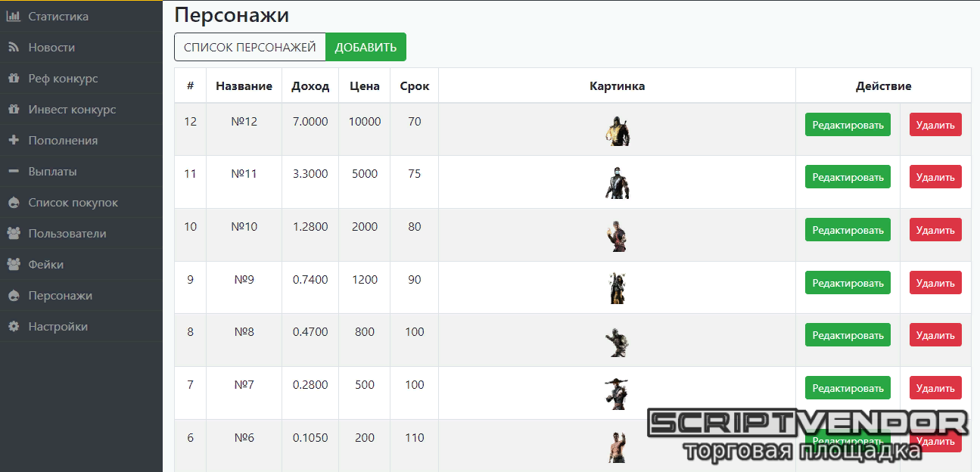
Task: Click the price value 5000
Action: coord(365,173)
